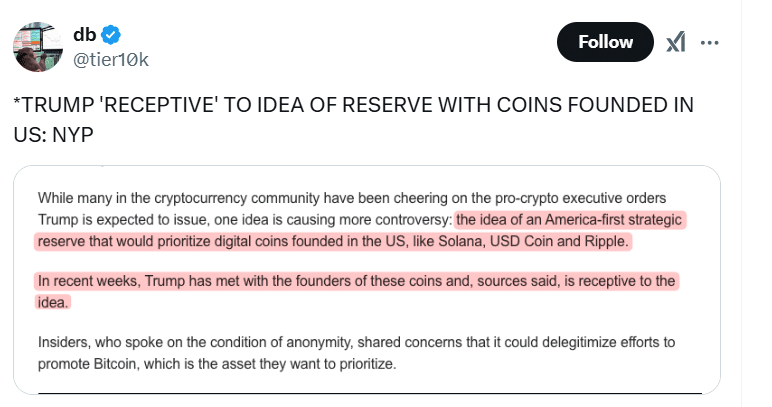Screen dimensions: 772x407
Task: Open the three-dot more options menu
Action: click(709, 43)
